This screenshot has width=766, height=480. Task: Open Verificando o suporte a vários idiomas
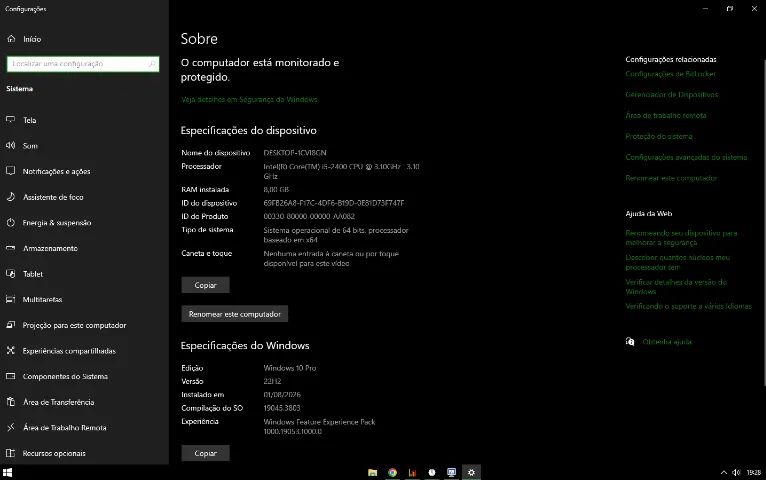[x=688, y=307]
